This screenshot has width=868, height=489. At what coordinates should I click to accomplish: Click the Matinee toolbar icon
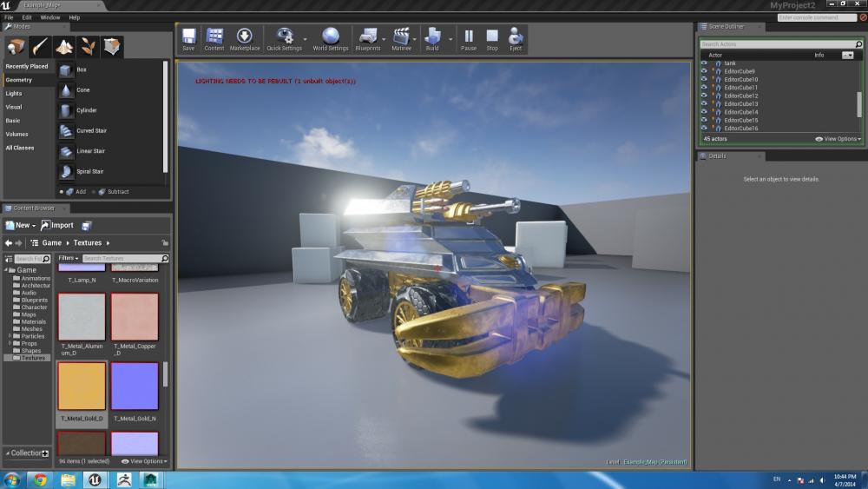(401, 39)
